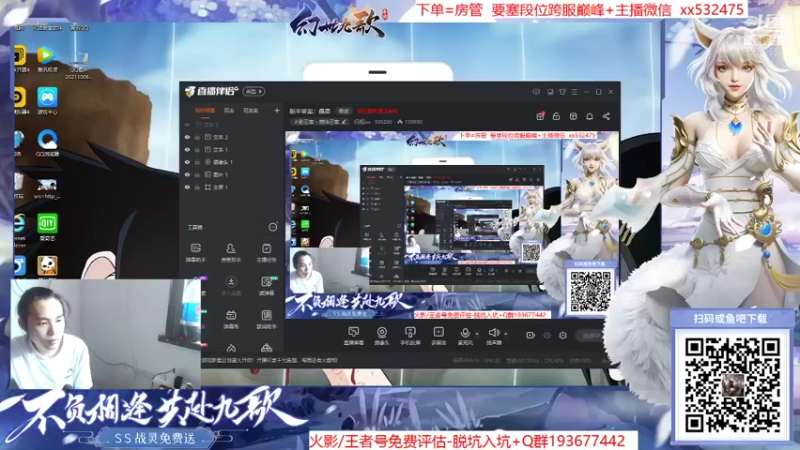Click the scrolling announcement text in status bar
This screenshot has height=450, width=800.
269,360
